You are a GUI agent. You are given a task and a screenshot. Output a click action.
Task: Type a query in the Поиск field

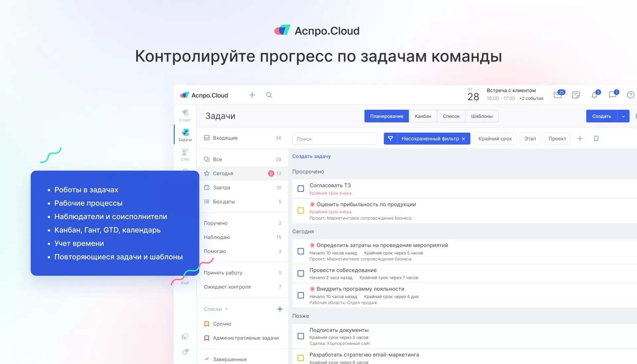(334, 138)
